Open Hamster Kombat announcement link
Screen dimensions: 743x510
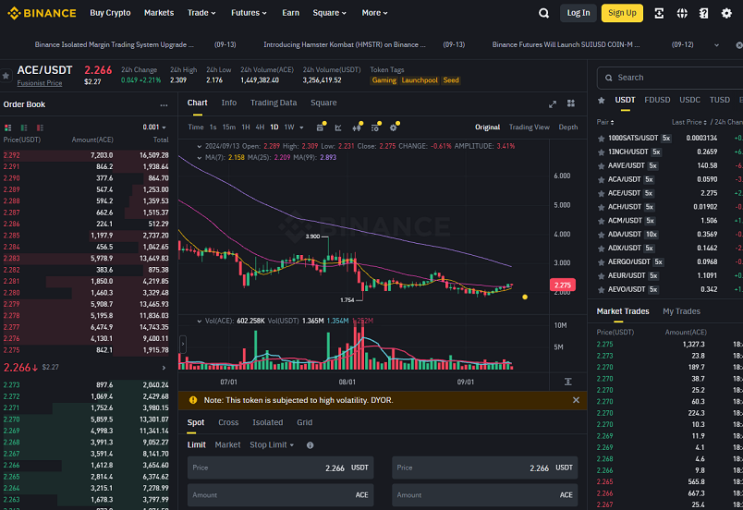(344, 45)
